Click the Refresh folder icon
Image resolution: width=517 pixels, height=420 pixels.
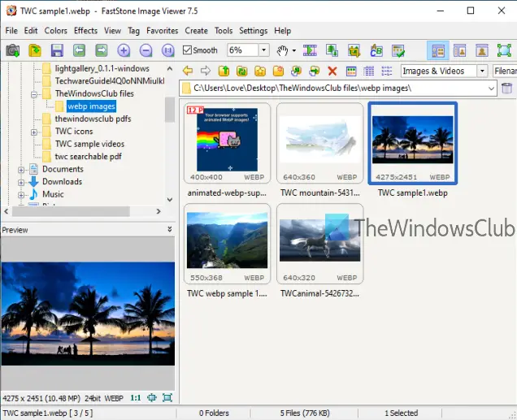click(242, 71)
